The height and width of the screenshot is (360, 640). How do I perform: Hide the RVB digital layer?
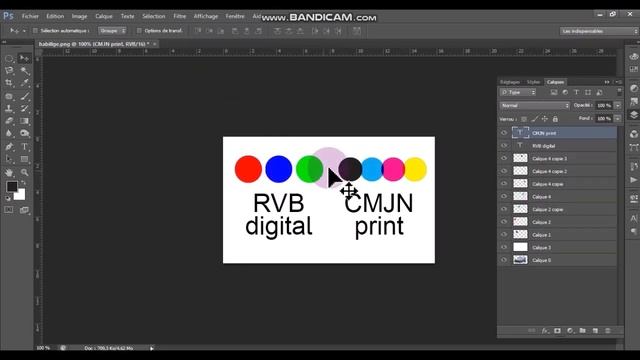coord(504,146)
